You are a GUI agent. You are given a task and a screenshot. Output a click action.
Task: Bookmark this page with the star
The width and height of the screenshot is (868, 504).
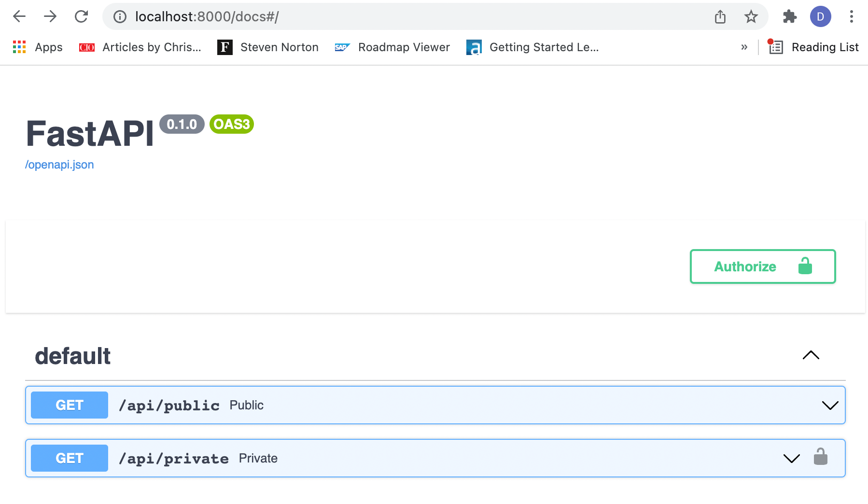[x=751, y=17]
